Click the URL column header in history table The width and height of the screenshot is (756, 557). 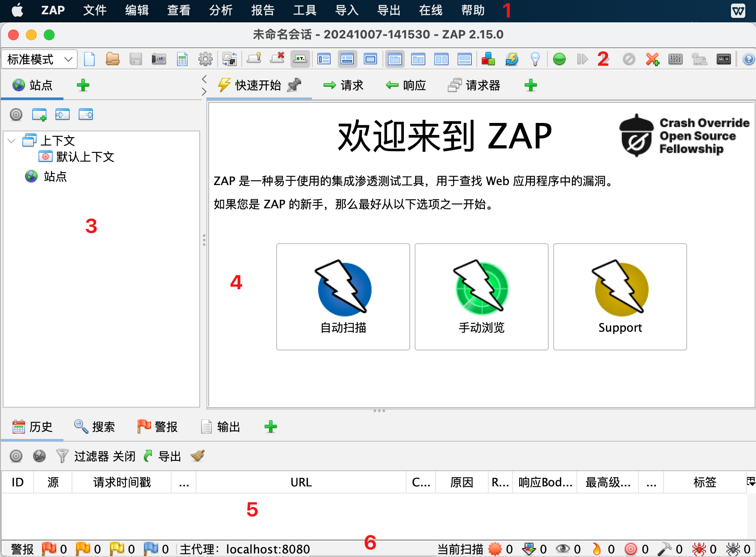click(x=301, y=482)
